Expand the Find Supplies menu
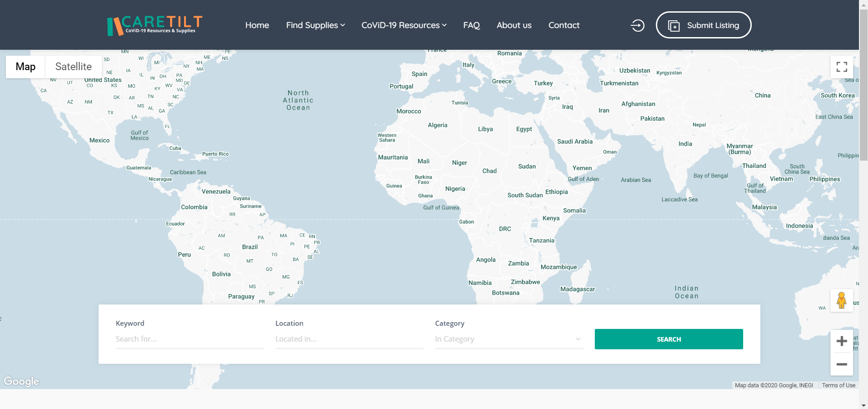 (315, 25)
